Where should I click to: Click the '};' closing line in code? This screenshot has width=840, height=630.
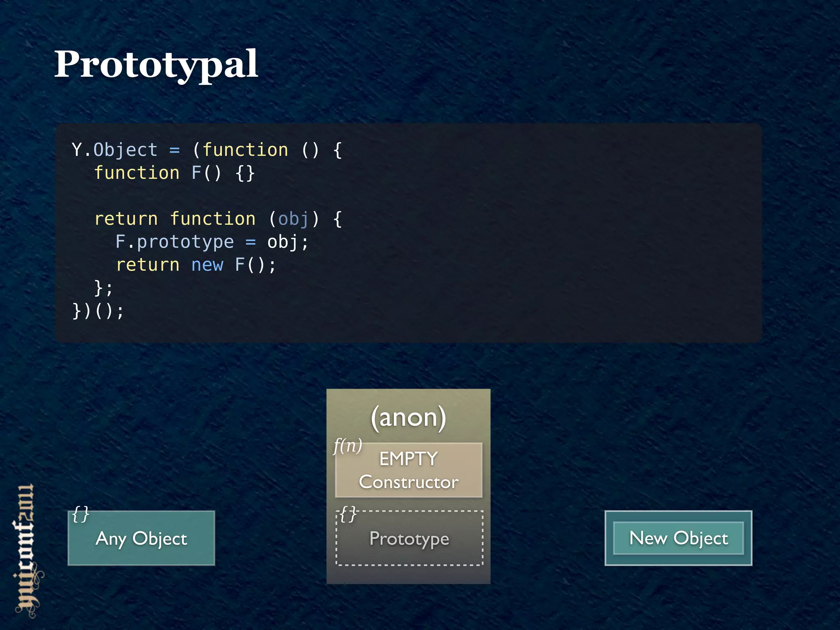point(103,288)
